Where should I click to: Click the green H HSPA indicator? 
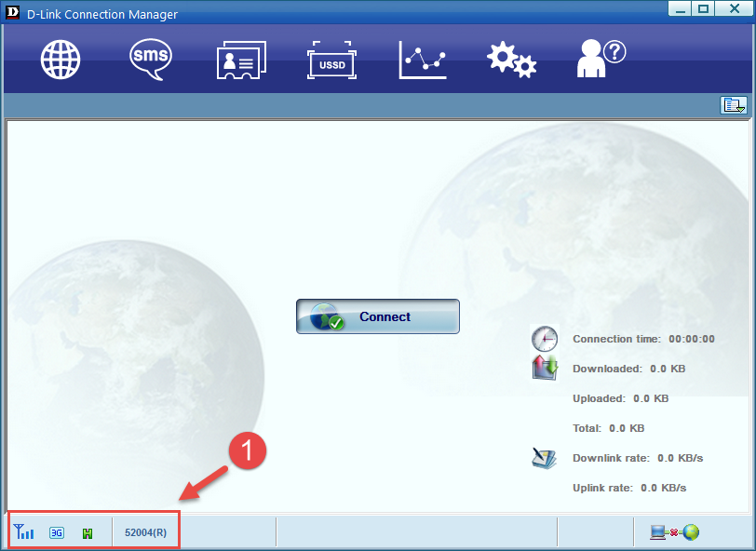click(x=88, y=533)
